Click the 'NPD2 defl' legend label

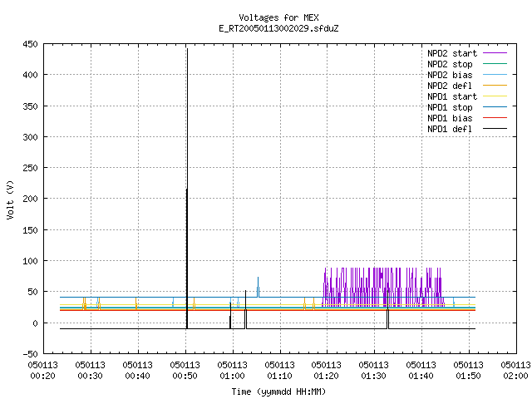coord(450,86)
